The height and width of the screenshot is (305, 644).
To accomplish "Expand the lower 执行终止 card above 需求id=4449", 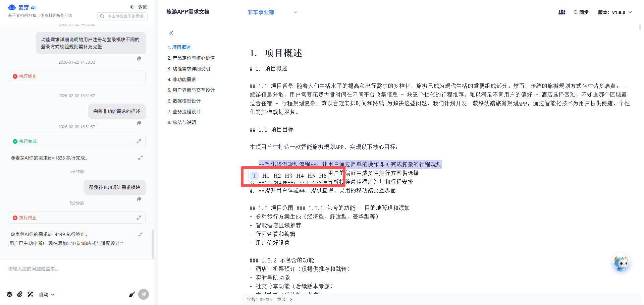I will pyautogui.click(x=139, y=218).
